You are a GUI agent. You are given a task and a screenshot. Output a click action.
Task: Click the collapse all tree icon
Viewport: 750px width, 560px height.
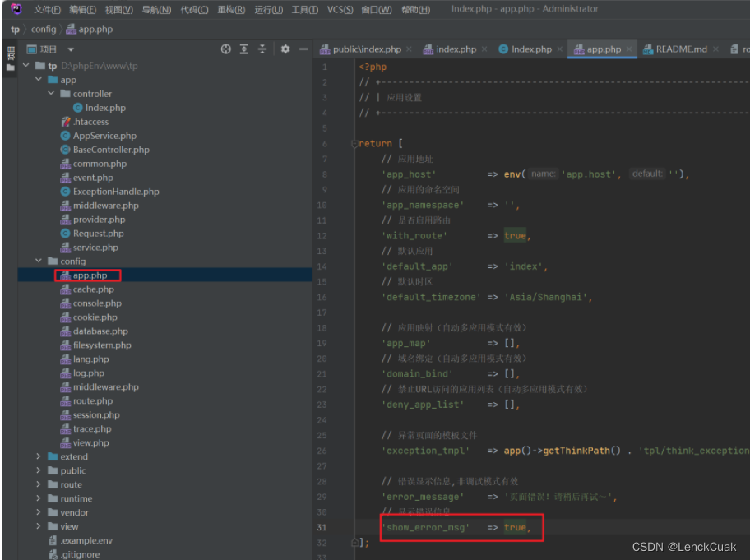pyautogui.click(x=262, y=49)
